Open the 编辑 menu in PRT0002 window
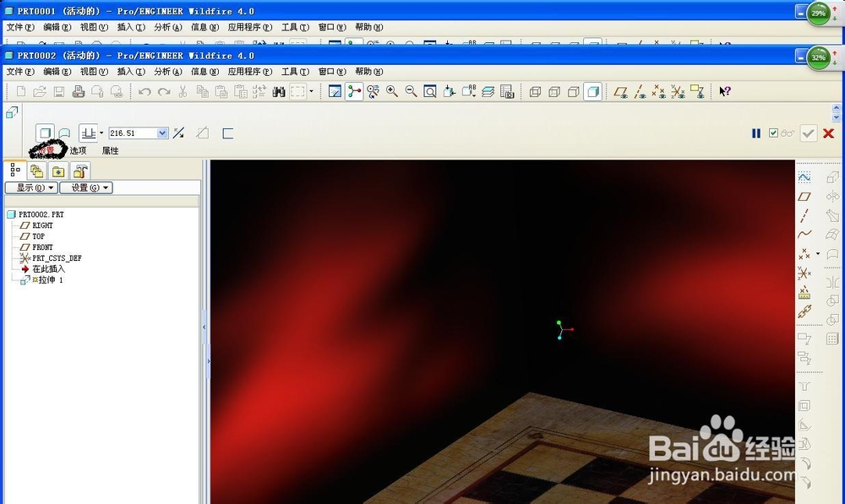 tap(57, 72)
